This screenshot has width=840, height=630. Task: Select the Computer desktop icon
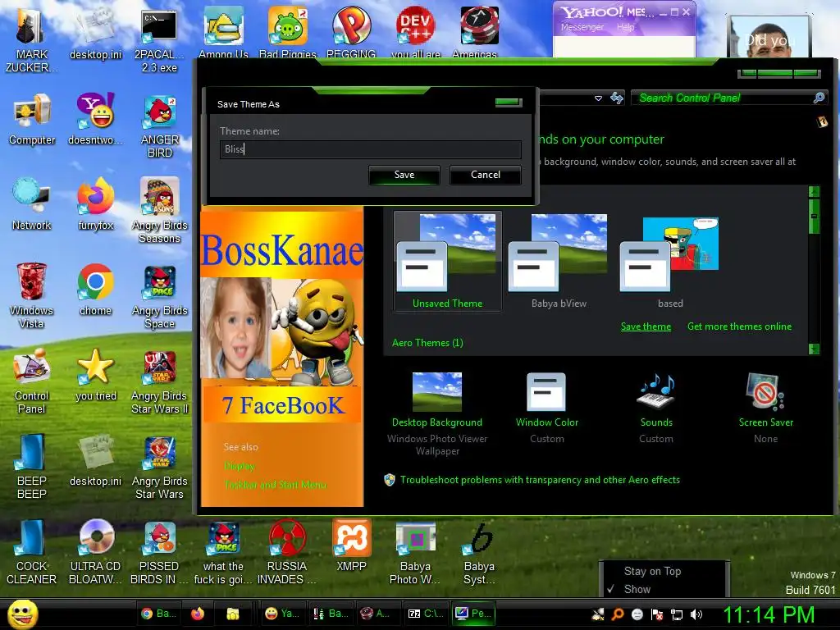click(x=32, y=120)
